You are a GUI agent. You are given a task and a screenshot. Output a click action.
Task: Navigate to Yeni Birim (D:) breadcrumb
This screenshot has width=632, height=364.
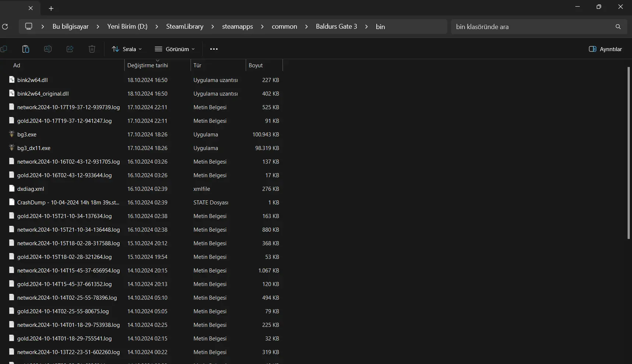tap(127, 26)
